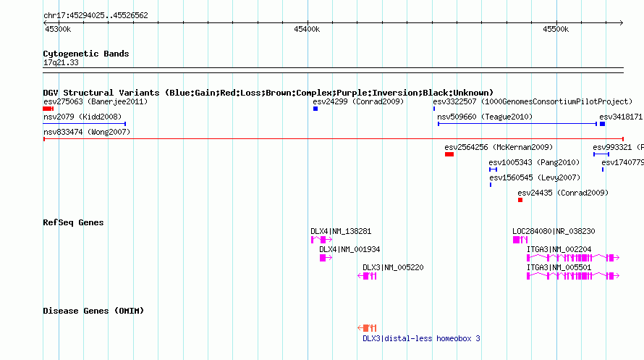
Task: Click the esv3418171 variant label
Action: pos(621,117)
